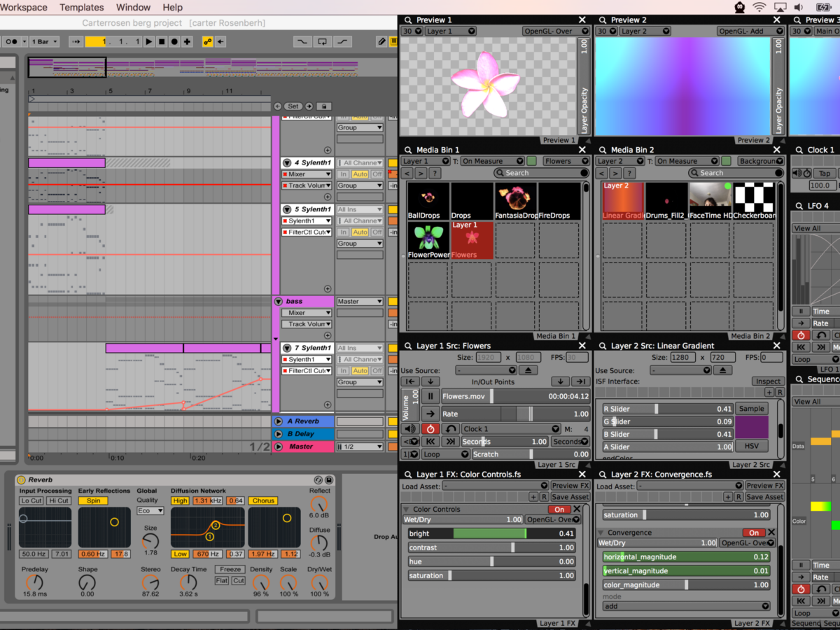Open the Templates menu
This screenshot has height=630, width=840.
pyautogui.click(x=81, y=8)
